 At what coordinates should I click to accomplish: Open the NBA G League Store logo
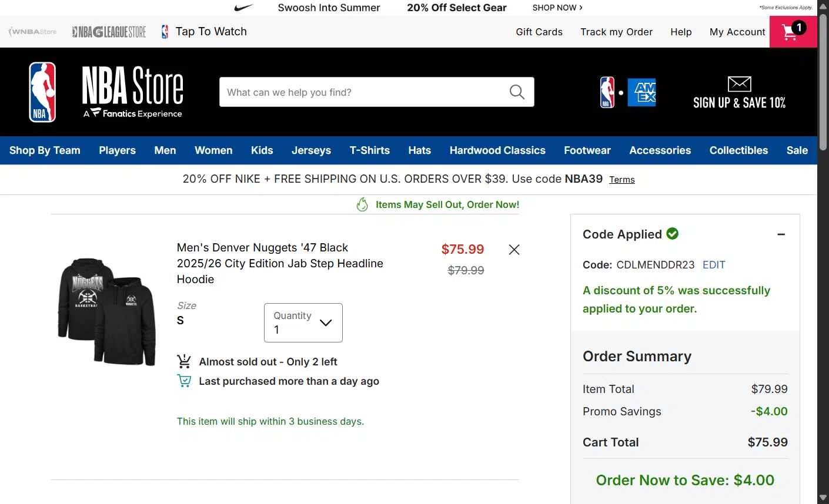coord(109,32)
